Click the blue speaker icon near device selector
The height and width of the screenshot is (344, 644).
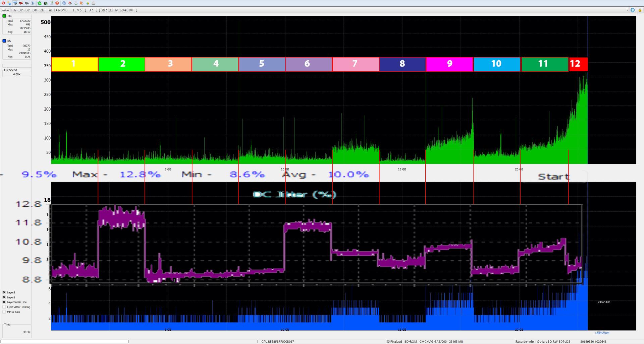pos(633,10)
